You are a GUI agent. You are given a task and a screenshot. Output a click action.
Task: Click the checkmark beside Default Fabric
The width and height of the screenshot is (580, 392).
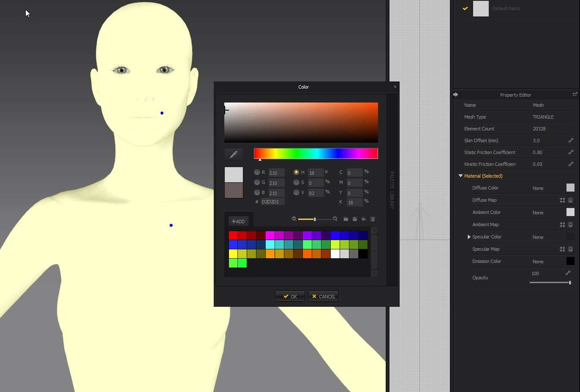point(465,8)
